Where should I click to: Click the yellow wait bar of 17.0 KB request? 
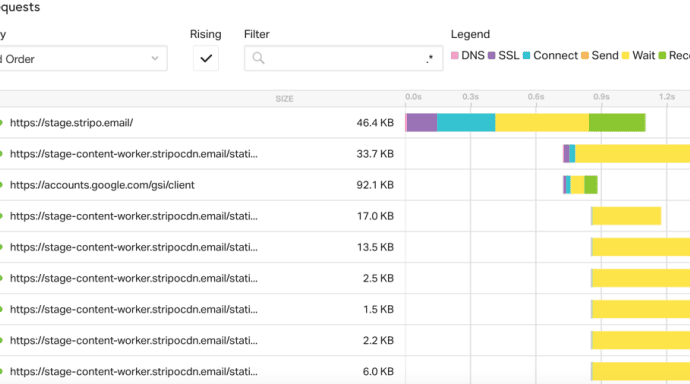[x=626, y=216]
